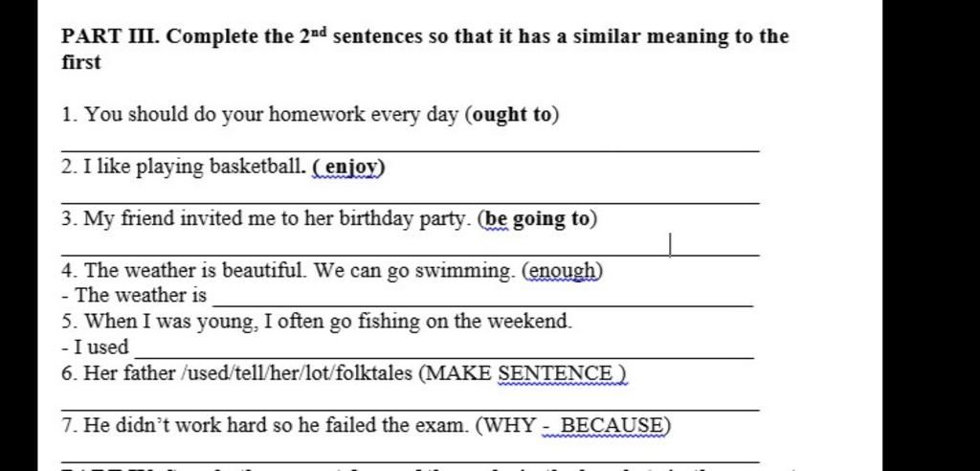This screenshot has height=471, width=980.
Task: Click the blank after 'I used'
Action: (x=444, y=357)
